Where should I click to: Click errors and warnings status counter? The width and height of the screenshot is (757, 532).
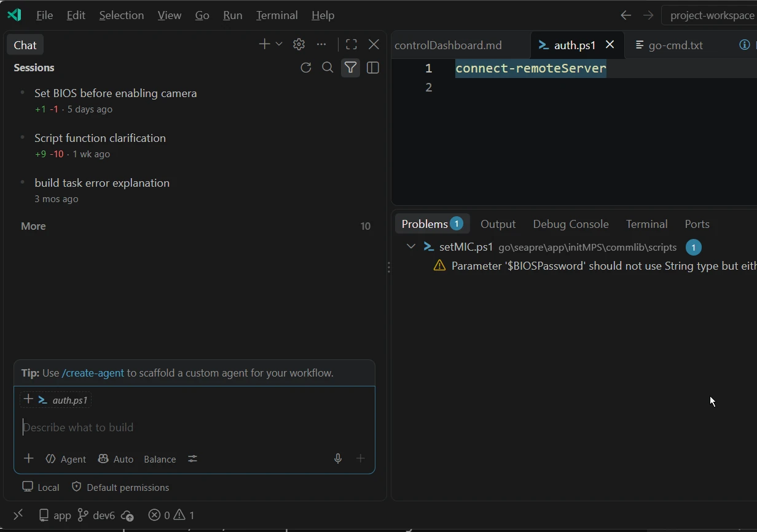[171, 515]
